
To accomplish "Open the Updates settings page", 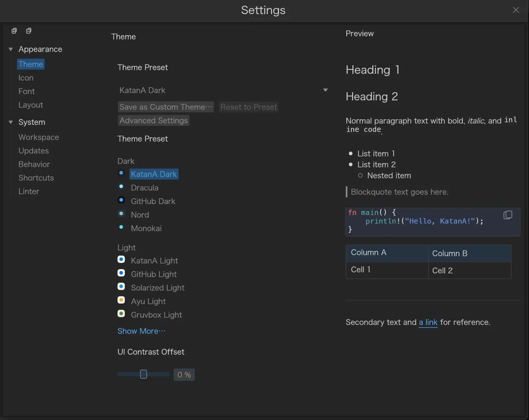I will (33, 151).
